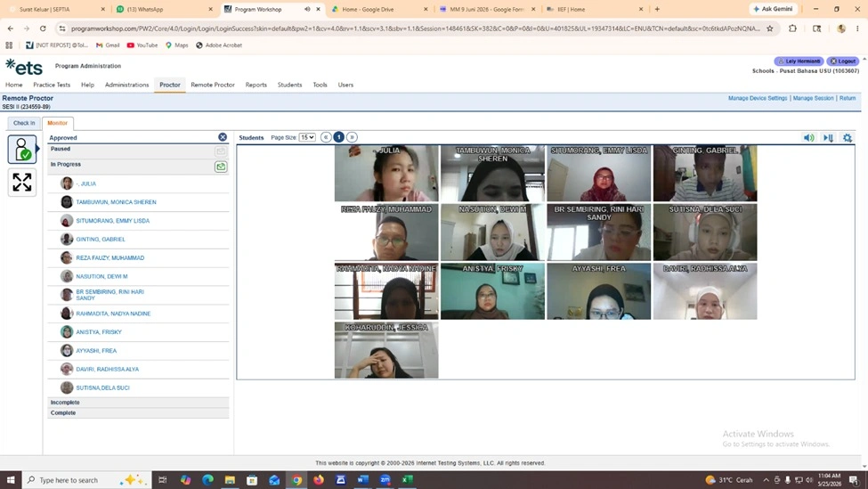Image resolution: width=868 pixels, height=489 pixels.
Task: Select NASUTION, DEWI M in list
Action: tap(101, 276)
